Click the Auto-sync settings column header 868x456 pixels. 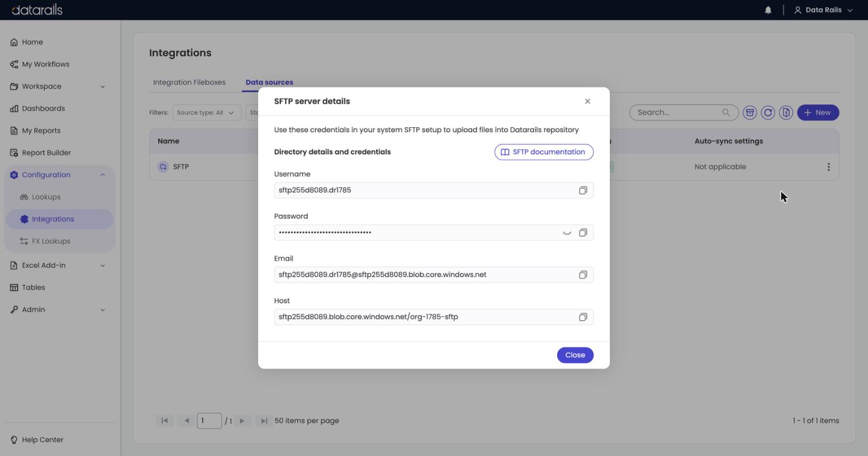pos(728,141)
